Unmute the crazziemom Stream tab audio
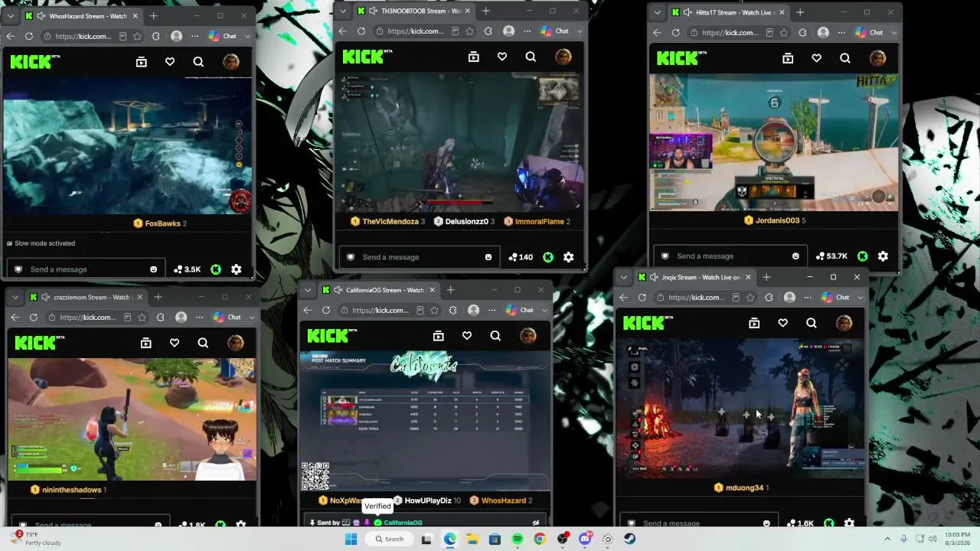 (46, 297)
